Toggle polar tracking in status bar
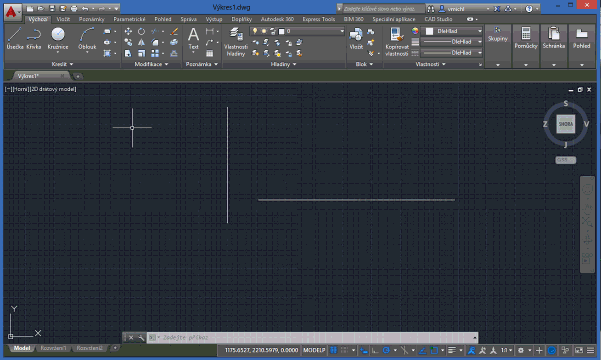This screenshot has width=601, height=360. [386, 350]
